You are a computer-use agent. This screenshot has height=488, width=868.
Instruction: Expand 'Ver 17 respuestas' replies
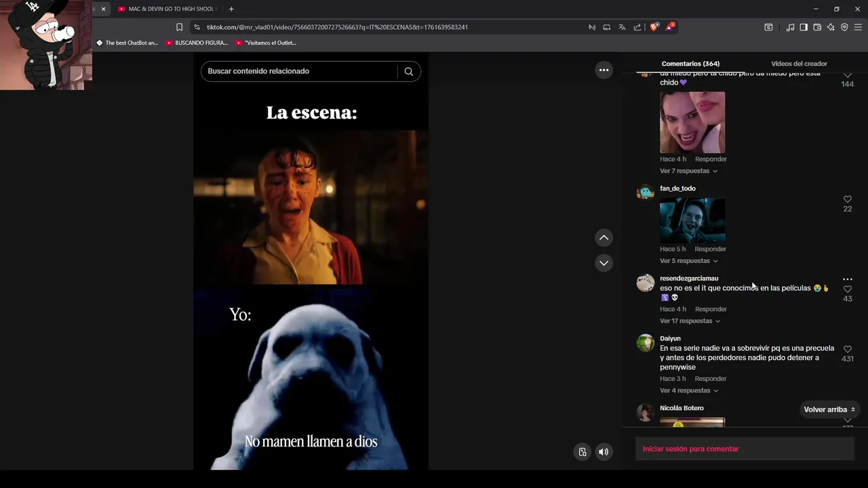coord(690,321)
